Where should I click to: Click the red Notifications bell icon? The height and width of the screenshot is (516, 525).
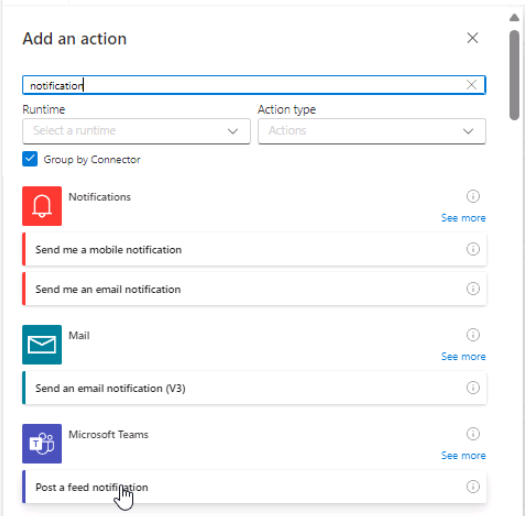42,206
